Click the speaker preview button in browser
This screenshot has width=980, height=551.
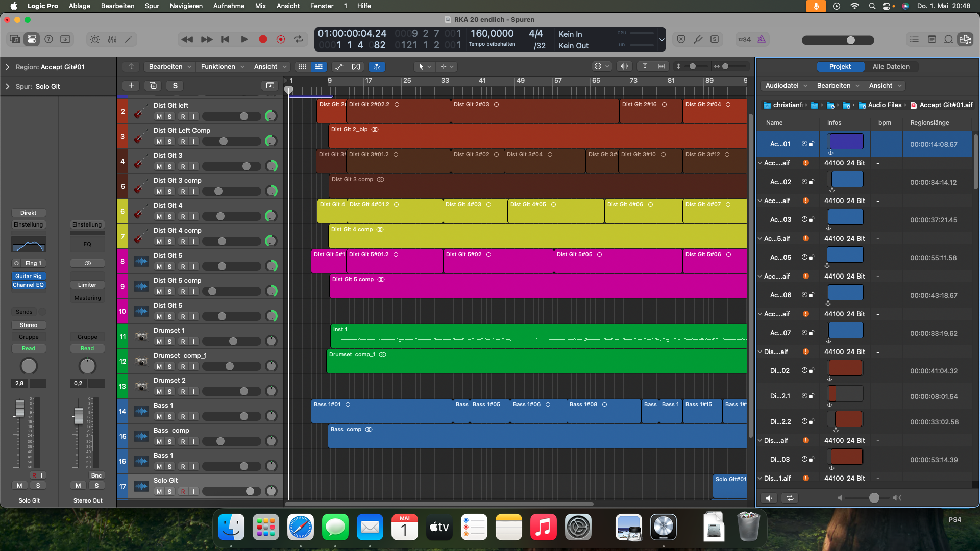click(x=769, y=498)
